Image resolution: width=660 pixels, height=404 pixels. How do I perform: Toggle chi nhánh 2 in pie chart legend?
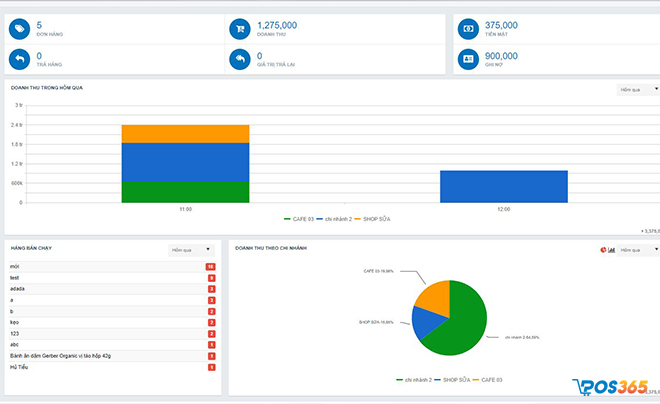(414, 380)
